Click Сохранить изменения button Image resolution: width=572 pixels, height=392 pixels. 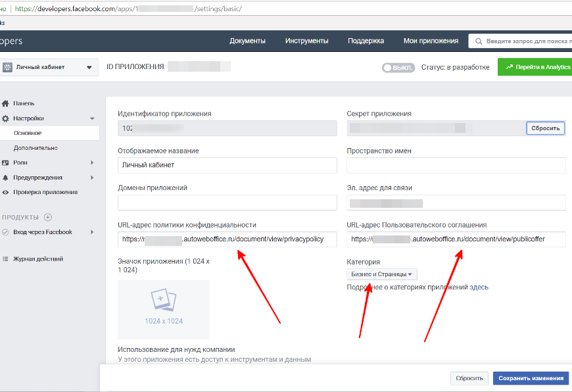531,378
